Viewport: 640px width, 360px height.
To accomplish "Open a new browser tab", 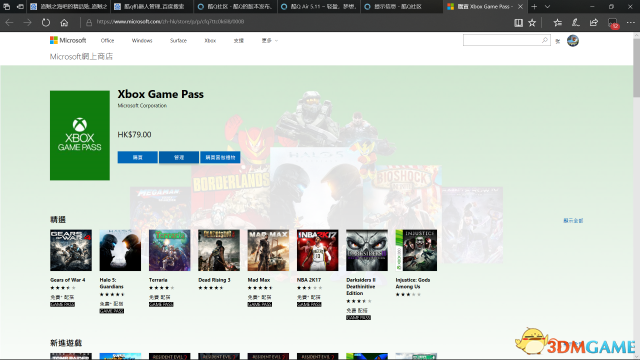I will tap(534, 7).
